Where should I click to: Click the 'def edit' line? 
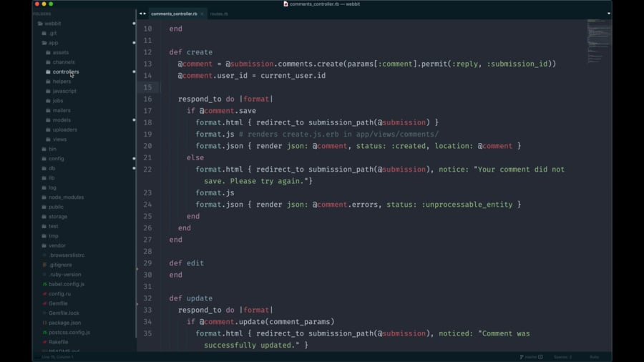point(187,263)
